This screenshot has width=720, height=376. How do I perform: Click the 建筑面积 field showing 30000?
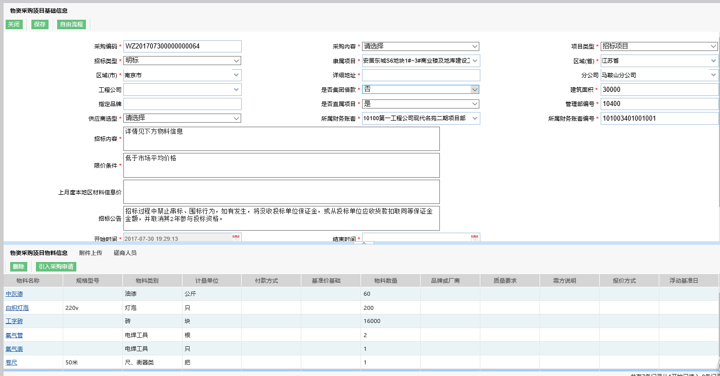point(659,90)
